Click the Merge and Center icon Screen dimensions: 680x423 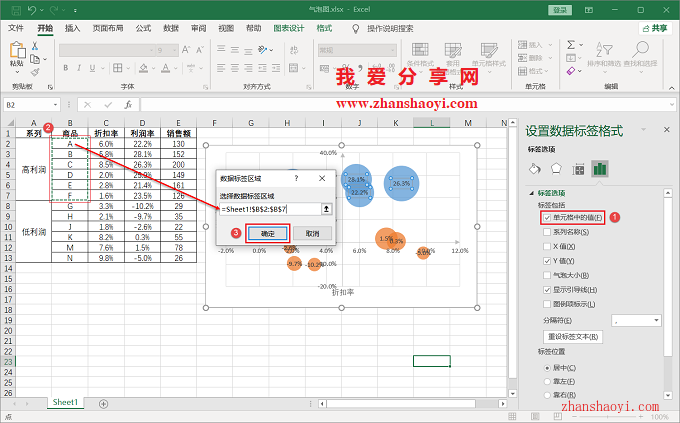(x=294, y=68)
